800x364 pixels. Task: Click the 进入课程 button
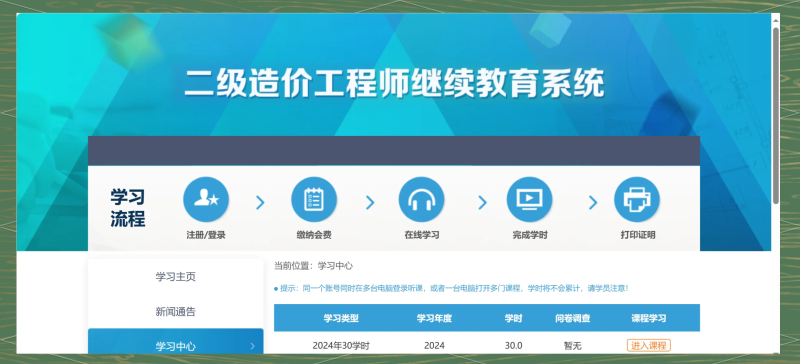(648, 346)
